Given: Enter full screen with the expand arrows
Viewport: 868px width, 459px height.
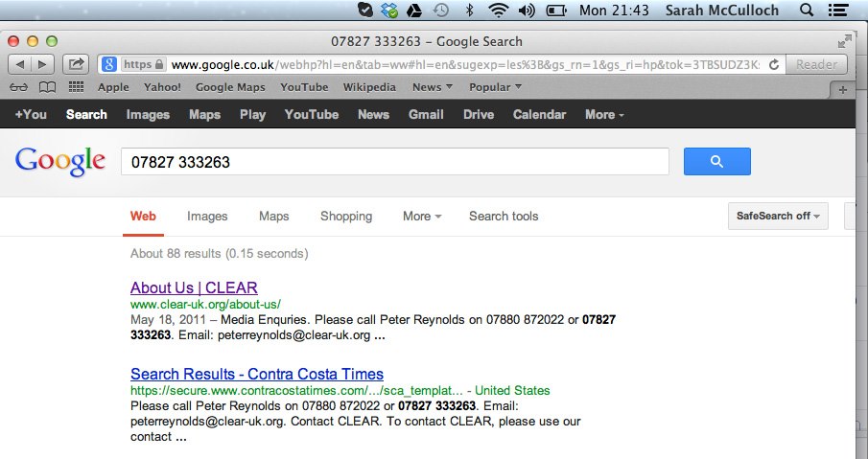Looking at the screenshot, I should [845, 41].
